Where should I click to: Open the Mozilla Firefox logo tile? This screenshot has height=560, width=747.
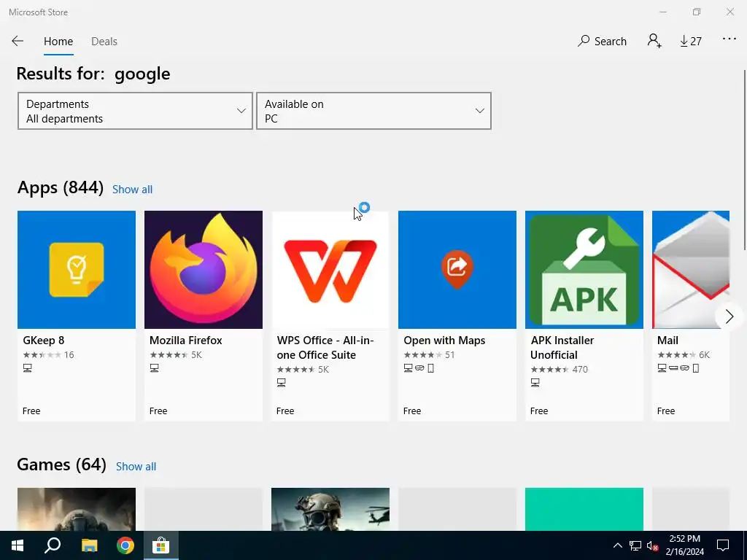(x=204, y=270)
